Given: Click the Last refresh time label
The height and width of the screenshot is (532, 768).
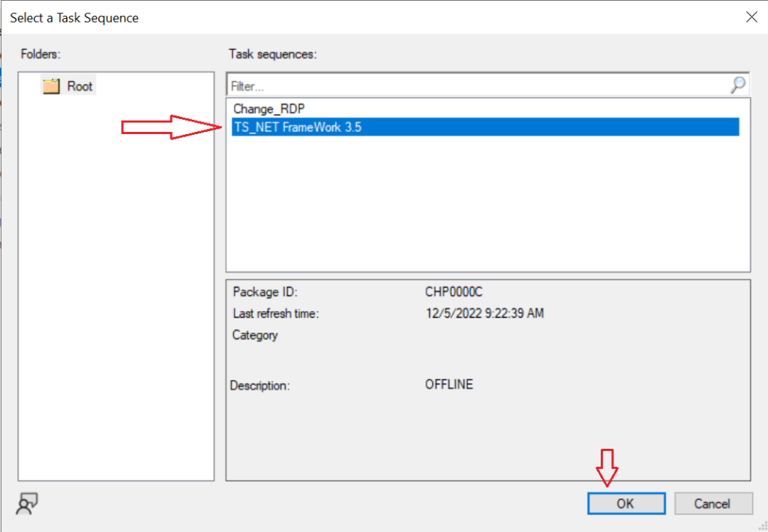Looking at the screenshot, I should [x=276, y=314].
